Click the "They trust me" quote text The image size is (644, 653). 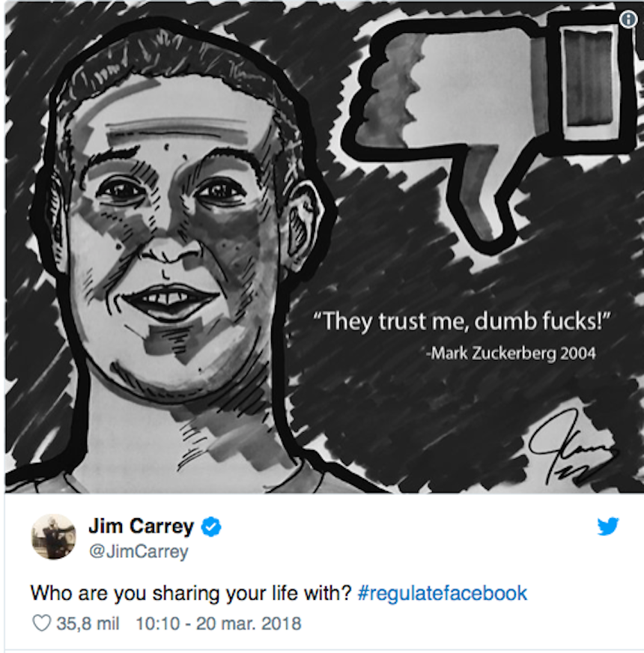pos(461,321)
